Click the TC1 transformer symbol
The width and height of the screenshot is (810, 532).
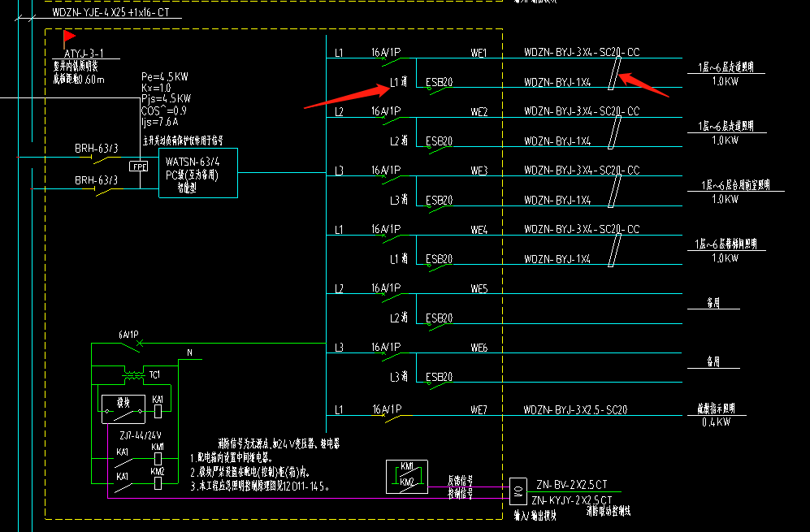coord(134,375)
